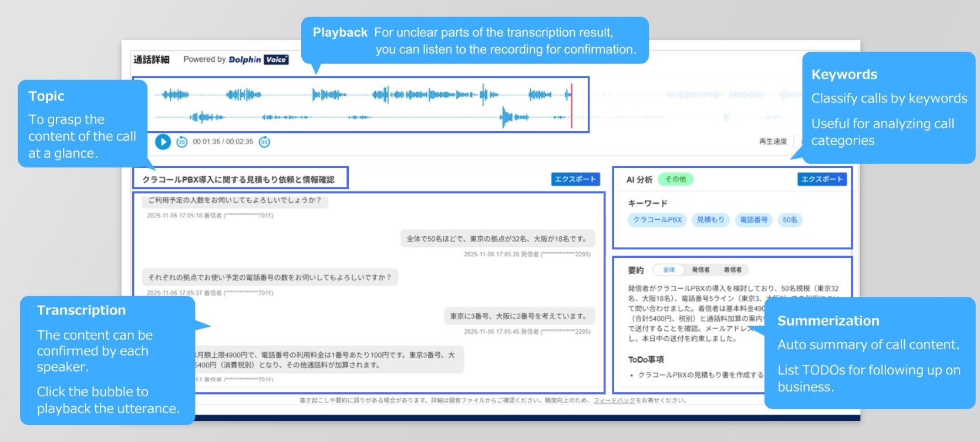Select the 50名 keyword chip

pos(790,220)
